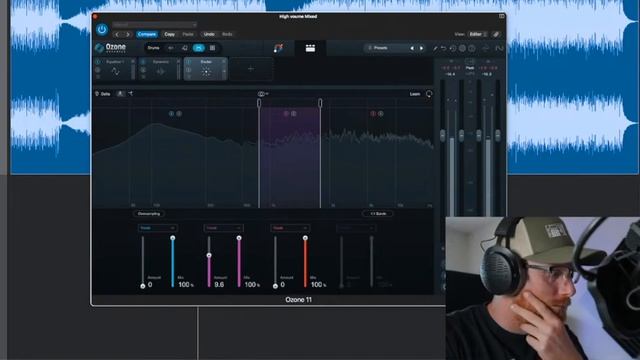
Task: Toggle power on Equalizer 1 module
Action: (x=98, y=62)
